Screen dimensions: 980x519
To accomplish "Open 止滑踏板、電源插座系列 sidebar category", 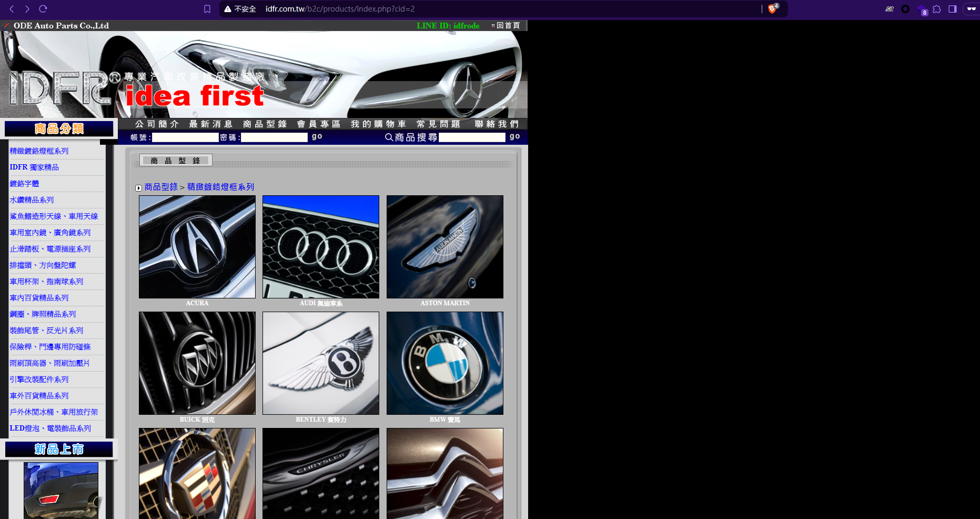I will (x=50, y=249).
